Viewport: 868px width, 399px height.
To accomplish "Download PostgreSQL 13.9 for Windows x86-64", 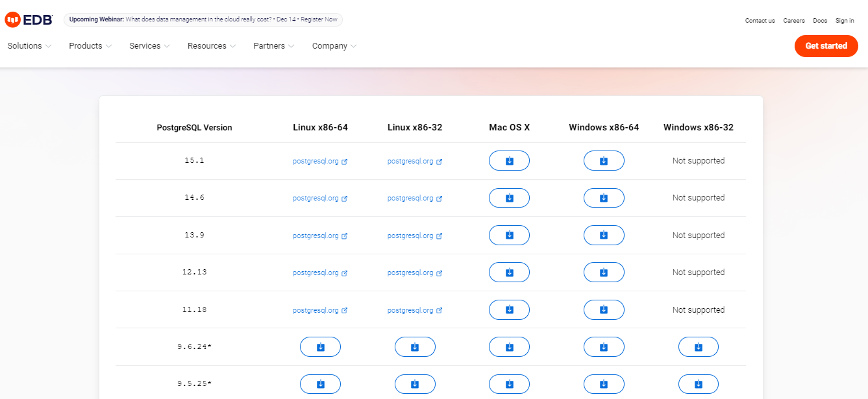I will click(x=604, y=236).
